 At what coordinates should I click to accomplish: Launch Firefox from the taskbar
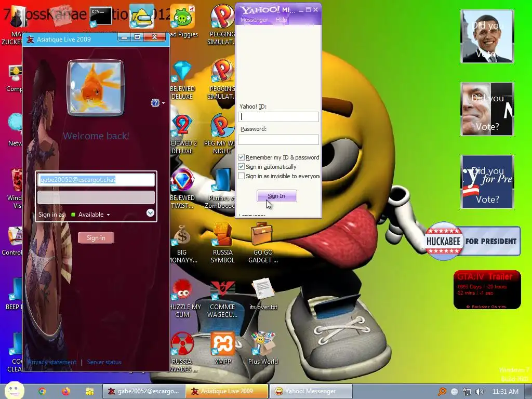[x=66, y=391]
